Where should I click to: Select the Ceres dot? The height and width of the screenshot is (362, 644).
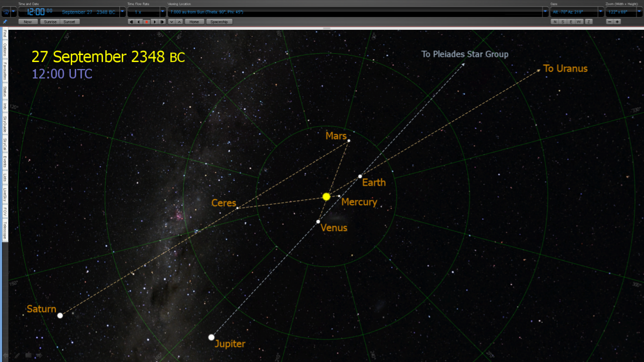[x=237, y=208]
